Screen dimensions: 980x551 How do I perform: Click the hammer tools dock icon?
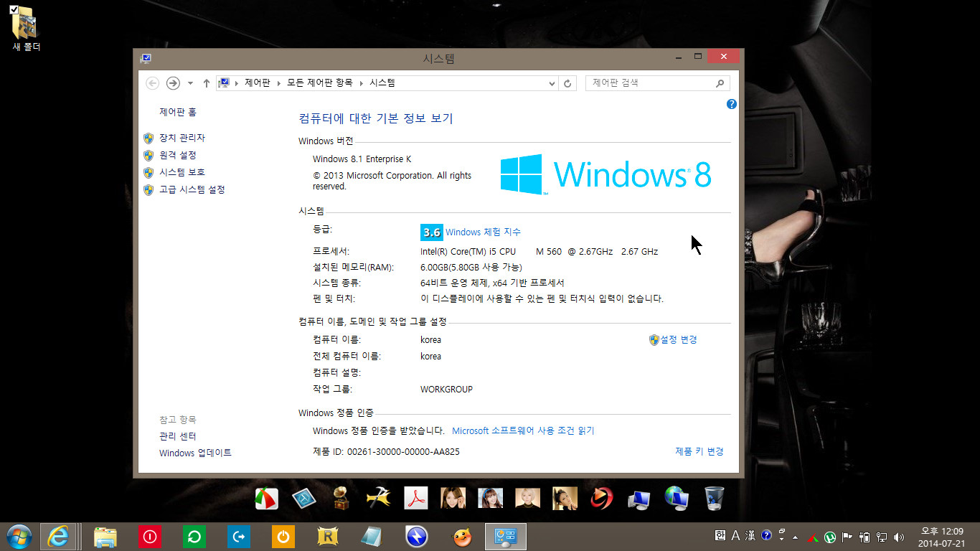point(379,498)
